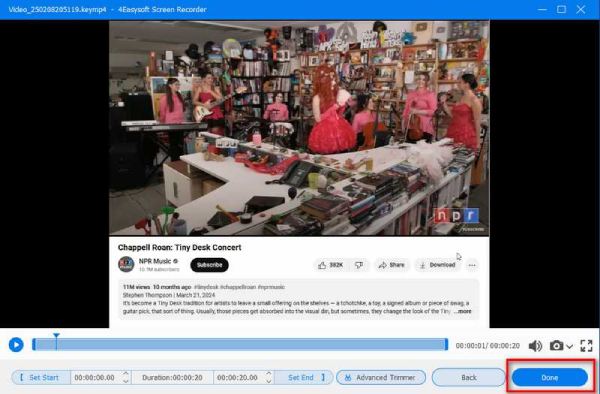Viewport: 600px width, 394px height.
Task: Enter fullscreen preview mode
Action: pyautogui.click(x=586, y=345)
